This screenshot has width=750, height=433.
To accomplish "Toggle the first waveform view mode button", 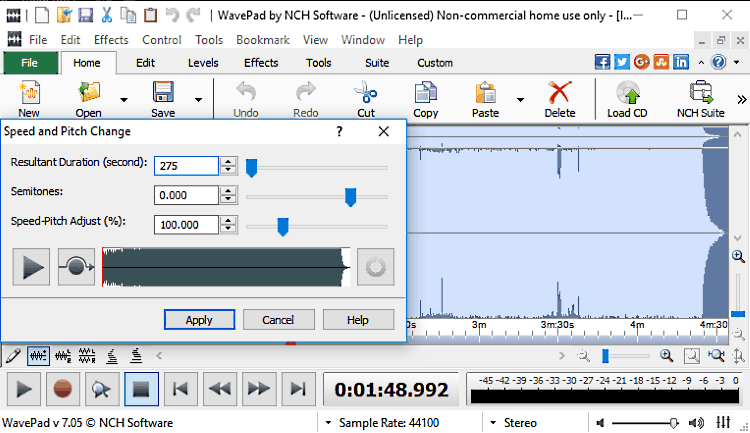I will (38, 356).
